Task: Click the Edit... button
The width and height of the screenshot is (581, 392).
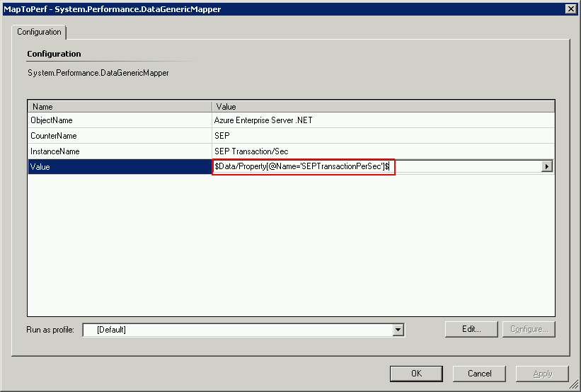Action: pos(471,329)
